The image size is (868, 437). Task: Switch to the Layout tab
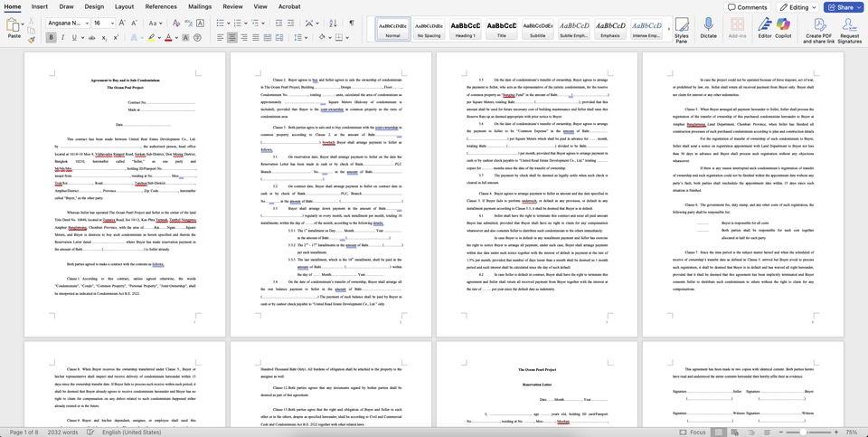(x=124, y=6)
